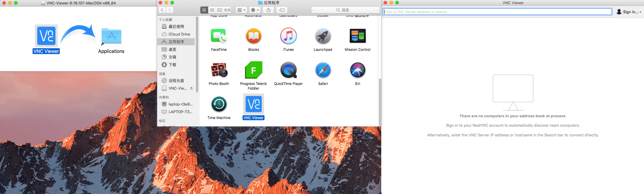Select the Photo Booth app icon
Image resolution: width=644 pixels, height=194 pixels.
[x=219, y=70]
